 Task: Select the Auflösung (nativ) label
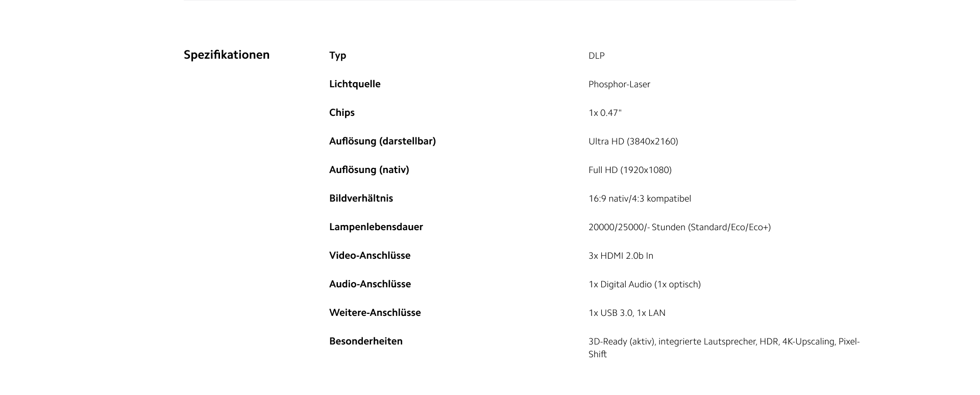(369, 170)
